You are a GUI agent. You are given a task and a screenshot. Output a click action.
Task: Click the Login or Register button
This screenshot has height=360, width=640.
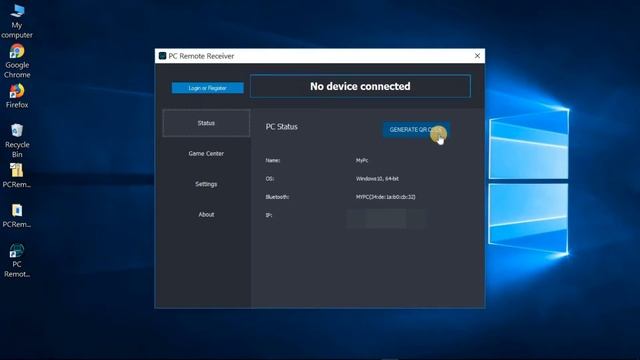(208, 88)
